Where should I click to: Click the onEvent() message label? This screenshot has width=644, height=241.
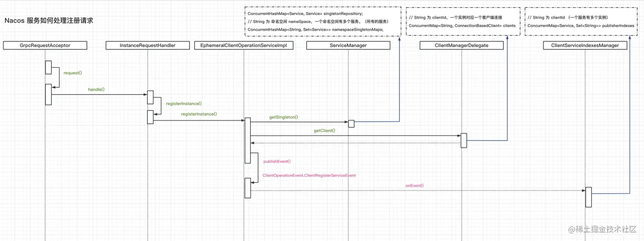pyautogui.click(x=414, y=185)
